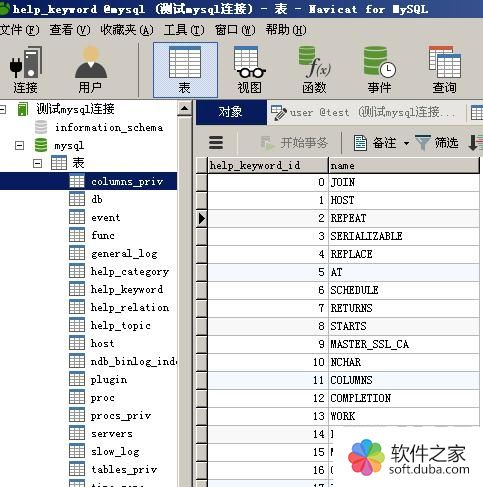Click the JOIN cell

click(404, 182)
